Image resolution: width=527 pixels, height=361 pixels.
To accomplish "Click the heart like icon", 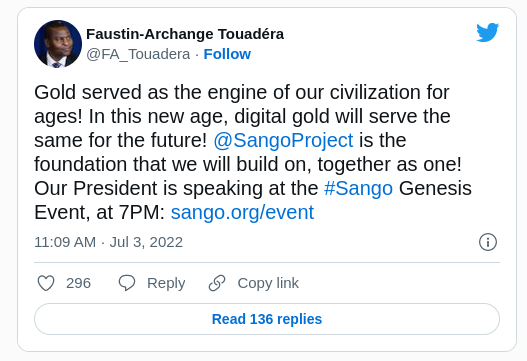I will (x=46, y=283).
